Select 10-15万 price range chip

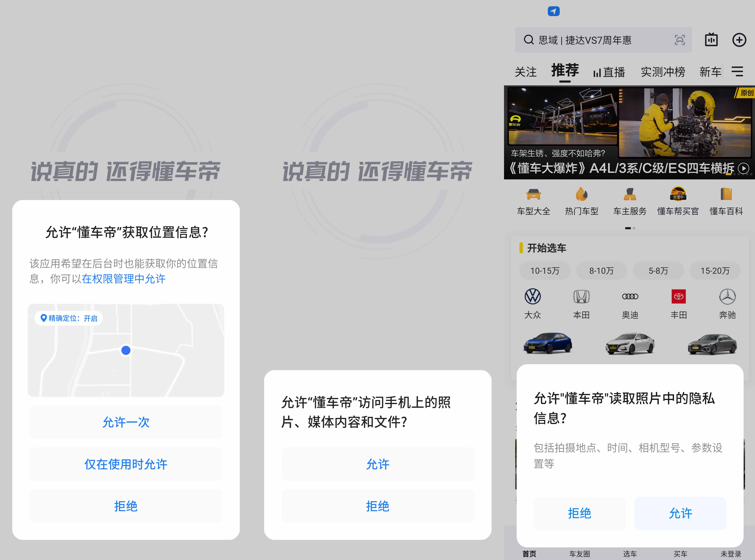[545, 271]
